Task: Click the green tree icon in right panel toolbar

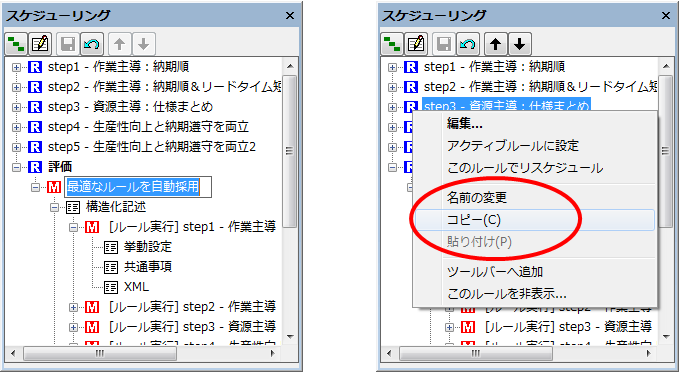Action: tap(392, 44)
